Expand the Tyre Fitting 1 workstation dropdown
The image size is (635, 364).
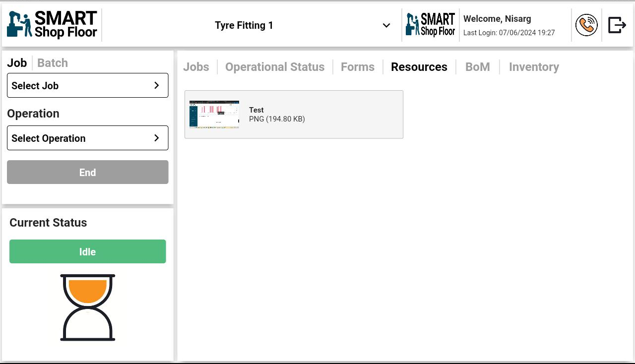point(386,25)
